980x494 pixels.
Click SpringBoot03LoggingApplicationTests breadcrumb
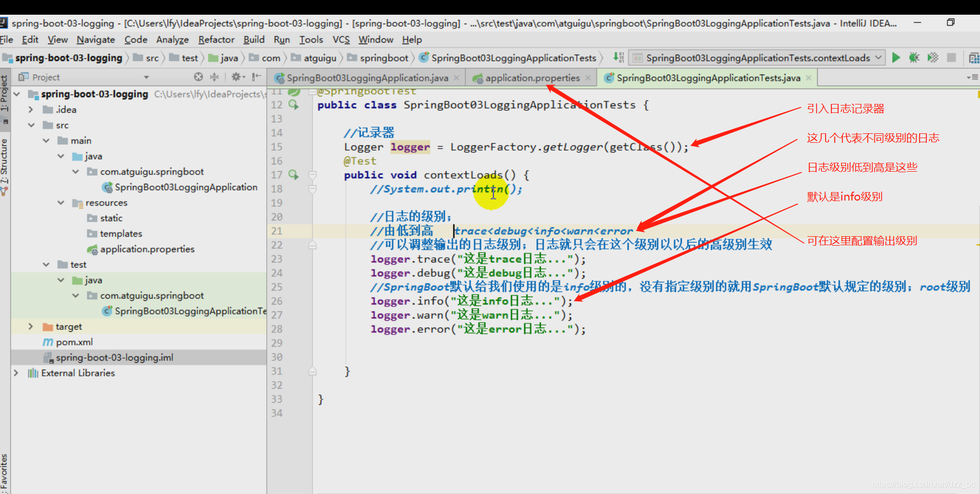[x=508, y=58]
